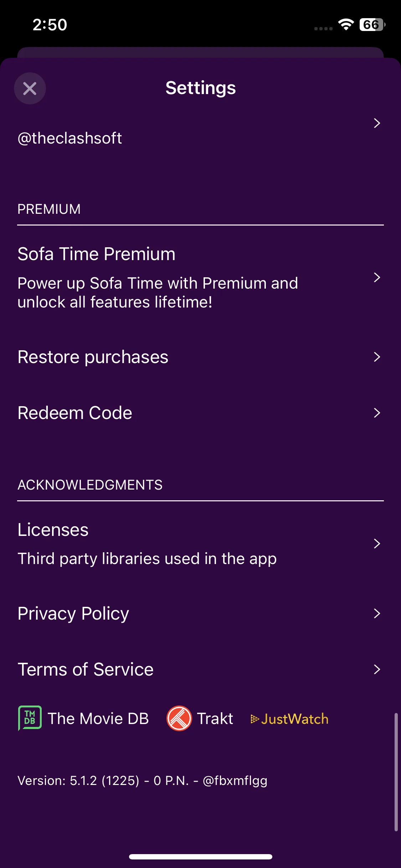Image resolution: width=401 pixels, height=868 pixels.
Task: Open the Terms of Service page
Action: [86, 670]
